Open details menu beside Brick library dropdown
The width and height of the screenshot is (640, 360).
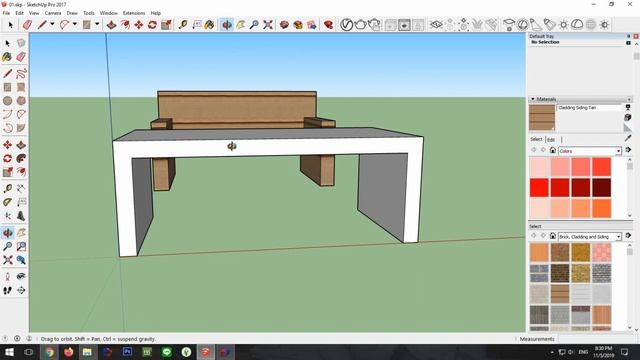[x=628, y=236]
